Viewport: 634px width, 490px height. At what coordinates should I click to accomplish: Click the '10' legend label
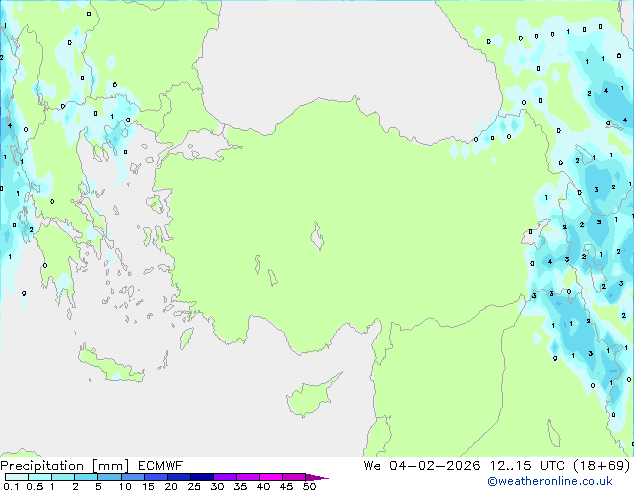tap(125, 486)
